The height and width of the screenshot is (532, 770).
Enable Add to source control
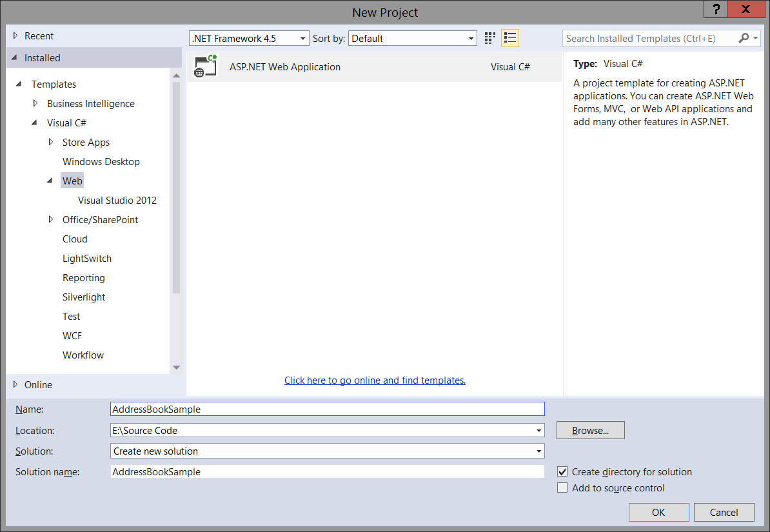tap(563, 487)
